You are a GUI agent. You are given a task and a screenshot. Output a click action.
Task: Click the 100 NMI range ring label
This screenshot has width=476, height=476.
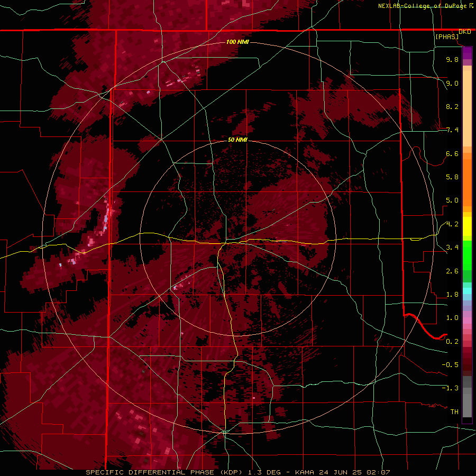[237, 42]
